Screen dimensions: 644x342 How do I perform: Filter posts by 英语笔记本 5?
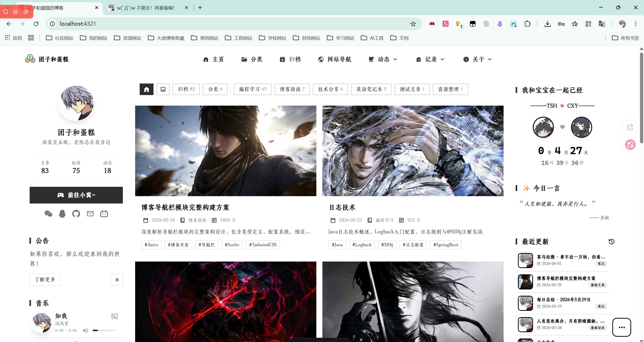(x=371, y=89)
